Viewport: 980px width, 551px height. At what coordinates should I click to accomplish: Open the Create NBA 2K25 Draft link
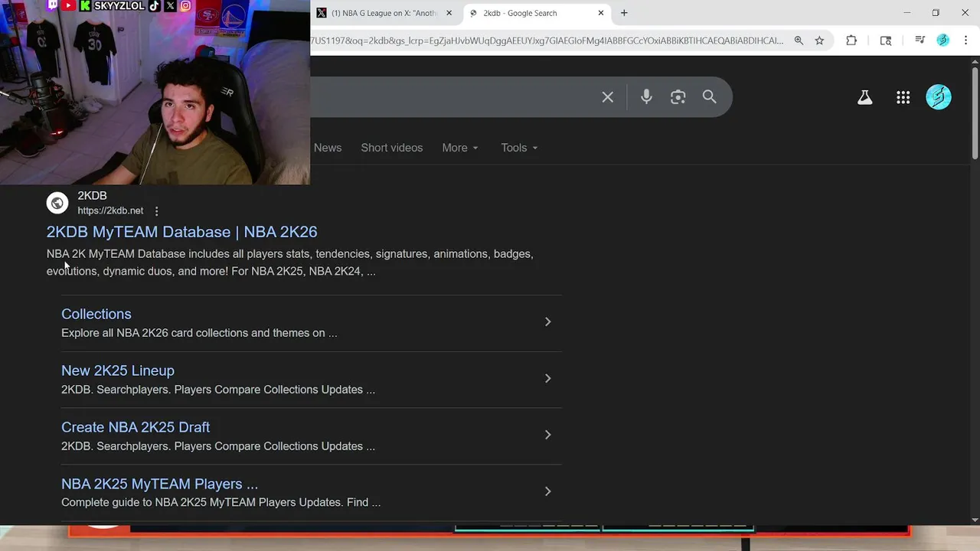[136, 427]
